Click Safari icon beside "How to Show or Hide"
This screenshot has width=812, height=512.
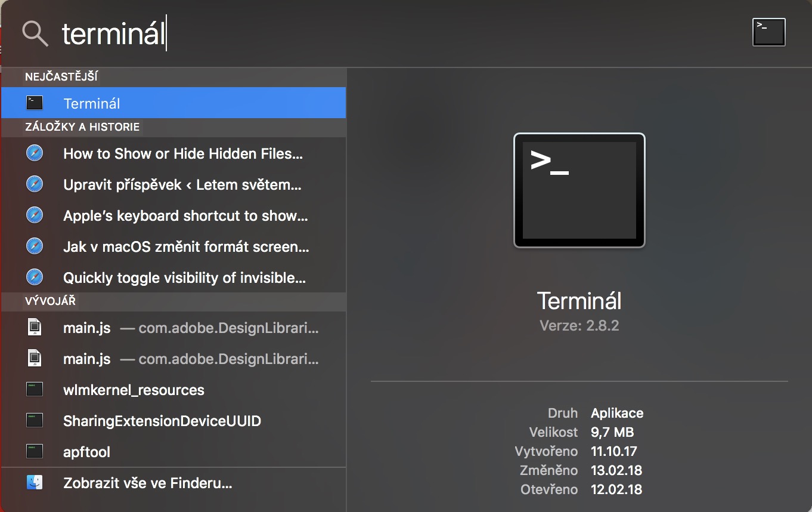coord(35,153)
